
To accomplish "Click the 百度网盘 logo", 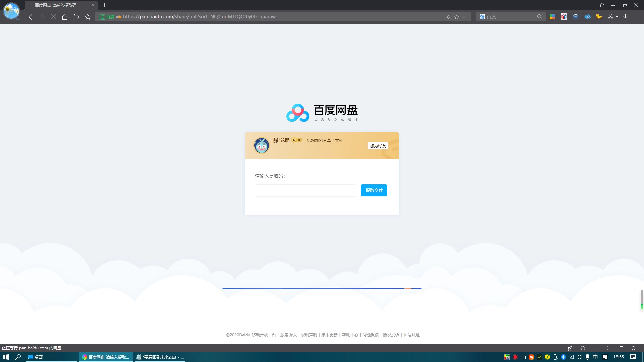I will [x=322, y=113].
